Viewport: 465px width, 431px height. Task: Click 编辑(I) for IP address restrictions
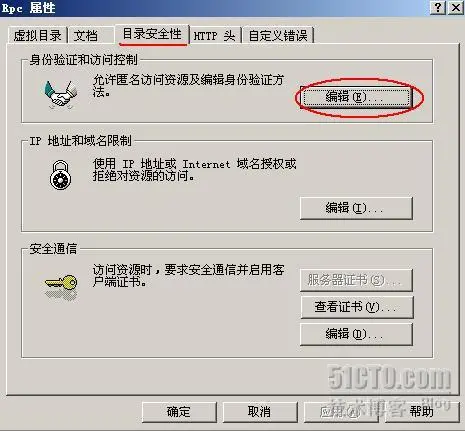coord(356,208)
